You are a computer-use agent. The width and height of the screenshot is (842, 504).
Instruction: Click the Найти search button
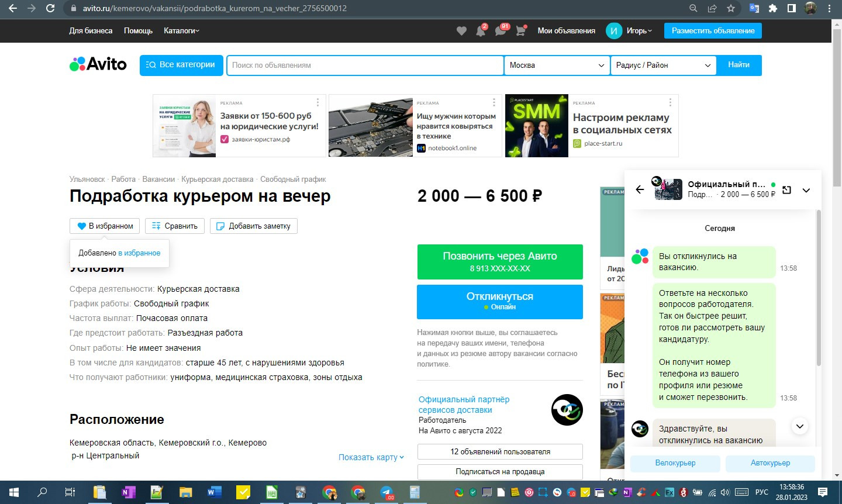(x=739, y=65)
